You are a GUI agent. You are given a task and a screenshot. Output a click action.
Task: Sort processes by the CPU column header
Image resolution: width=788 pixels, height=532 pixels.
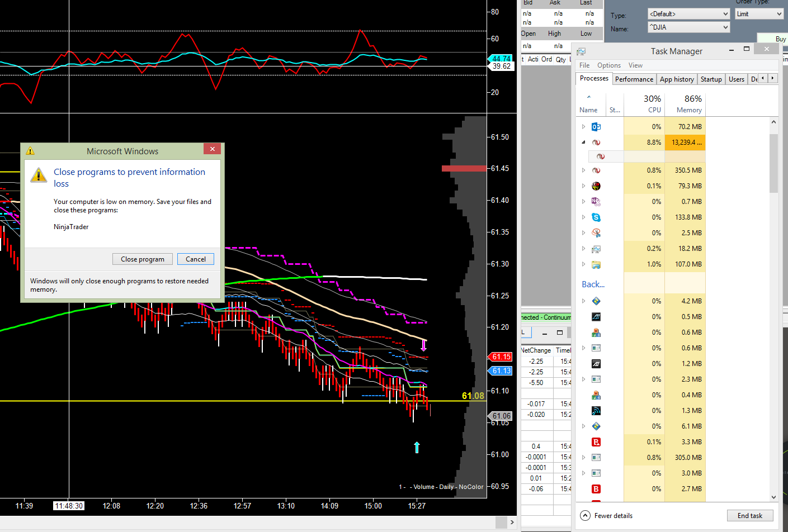click(x=644, y=104)
